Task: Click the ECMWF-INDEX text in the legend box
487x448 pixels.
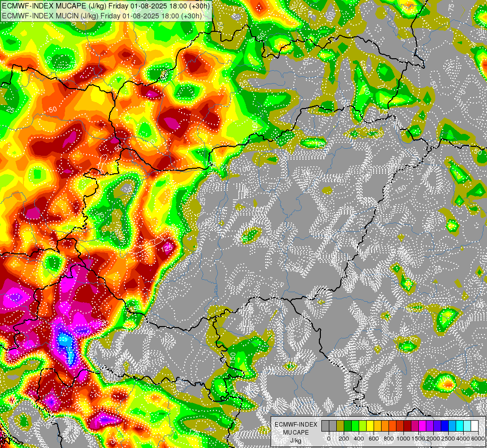Action: pyautogui.click(x=296, y=425)
